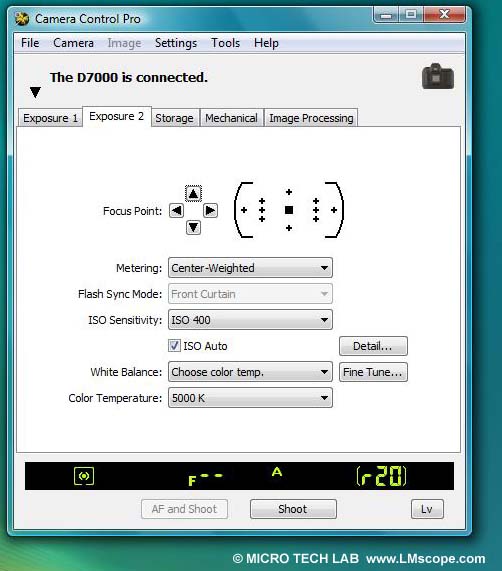The width and height of the screenshot is (502, 571).
Task: Start live view with Lv button
Action: pyautogui.click(x=427, y=509)
